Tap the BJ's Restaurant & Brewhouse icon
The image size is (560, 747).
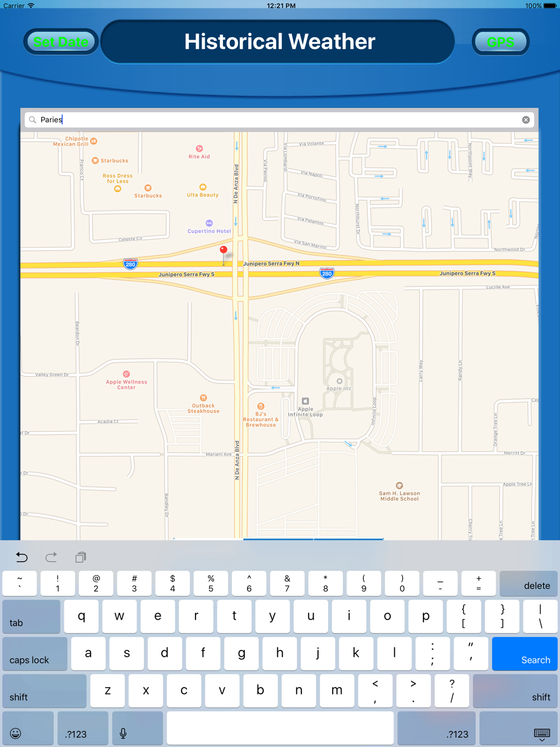[260, 406]
